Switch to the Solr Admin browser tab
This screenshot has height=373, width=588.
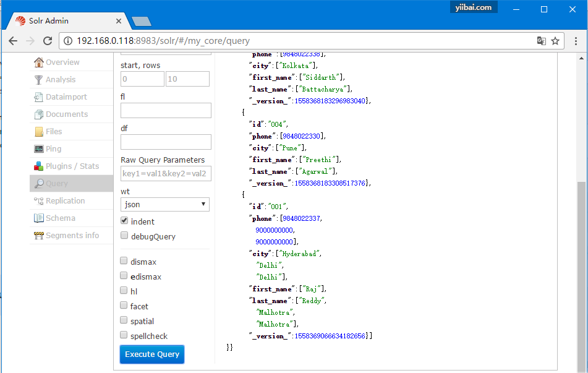coord(68,20)
